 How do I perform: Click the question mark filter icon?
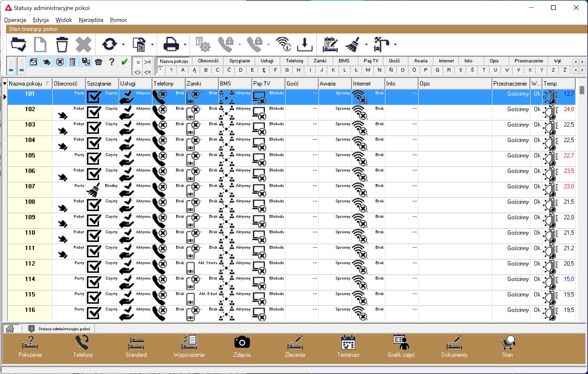point(111,62)
